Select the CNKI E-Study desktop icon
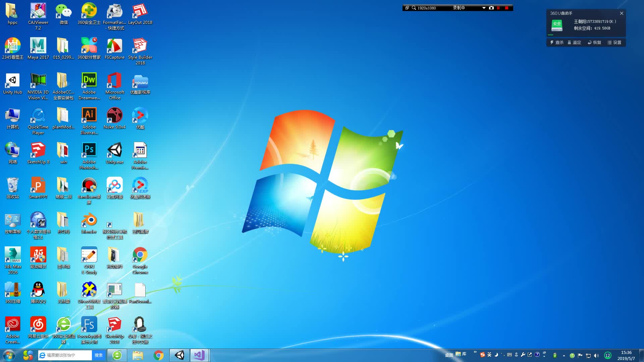 click(89, 261)
